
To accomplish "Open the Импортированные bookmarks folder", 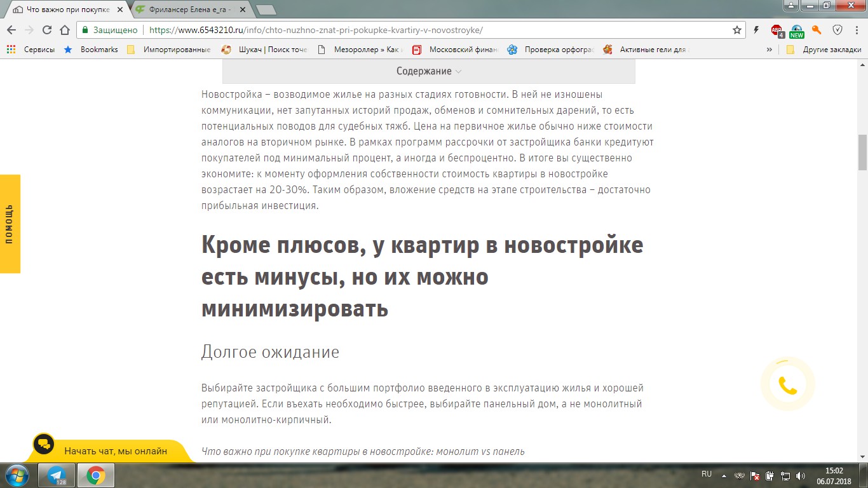I will tap(169, 50).
